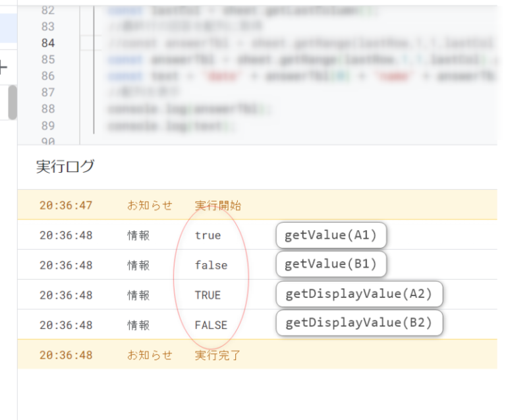The height and width of the screenshot is (420, 506).
Task: Click the uppercase 'TRUE' log output
Action: click(208, 295)
